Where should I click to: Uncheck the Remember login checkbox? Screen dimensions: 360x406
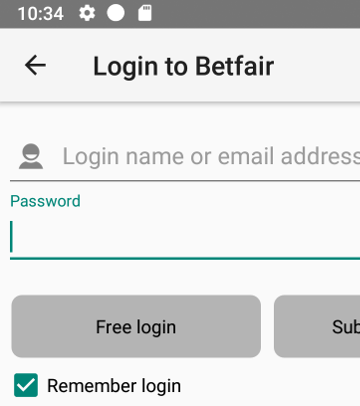(x=26, y=385)
